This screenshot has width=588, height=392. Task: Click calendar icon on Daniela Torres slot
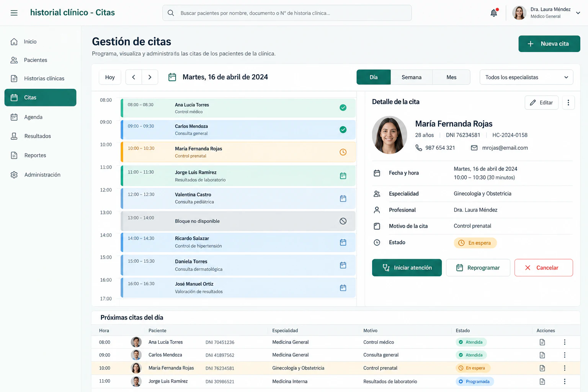[343, 265]
